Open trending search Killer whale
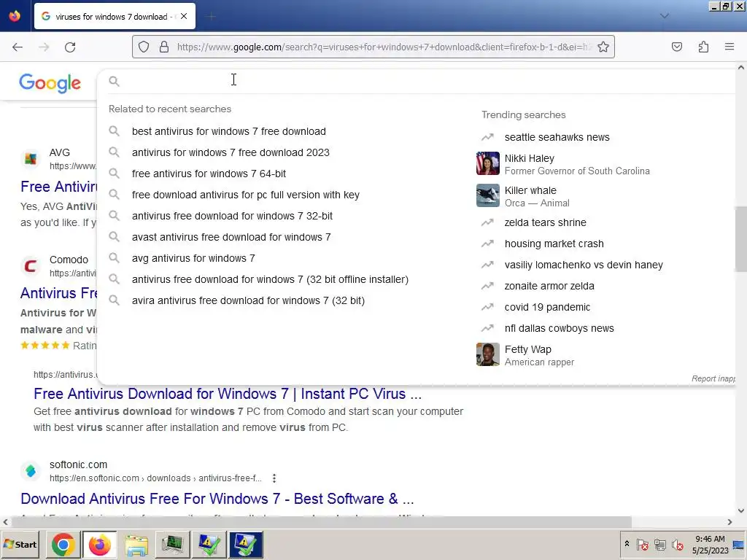 pyautogui.click(x=537, y=196)
